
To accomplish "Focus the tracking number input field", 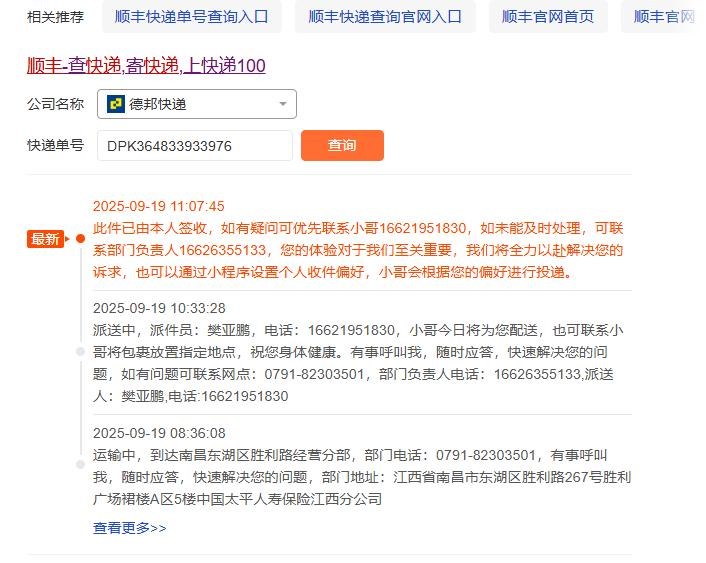I will (x=195, y=145).
